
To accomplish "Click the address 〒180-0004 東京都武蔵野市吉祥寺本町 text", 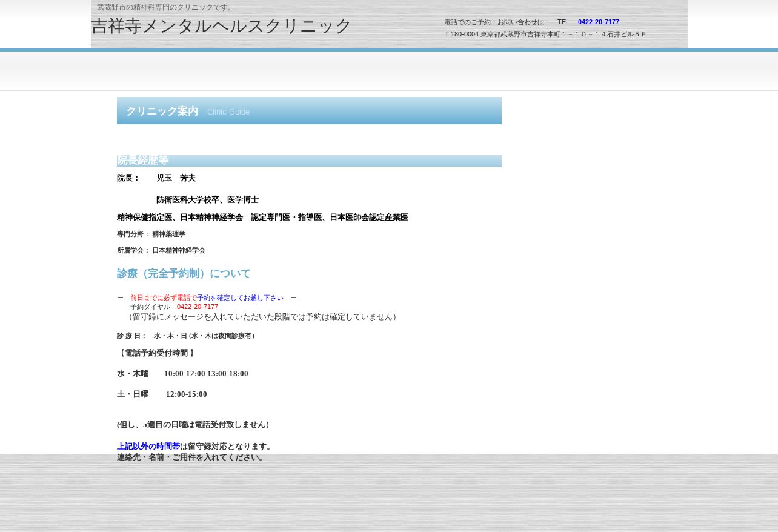I will [x=545, y=34].
